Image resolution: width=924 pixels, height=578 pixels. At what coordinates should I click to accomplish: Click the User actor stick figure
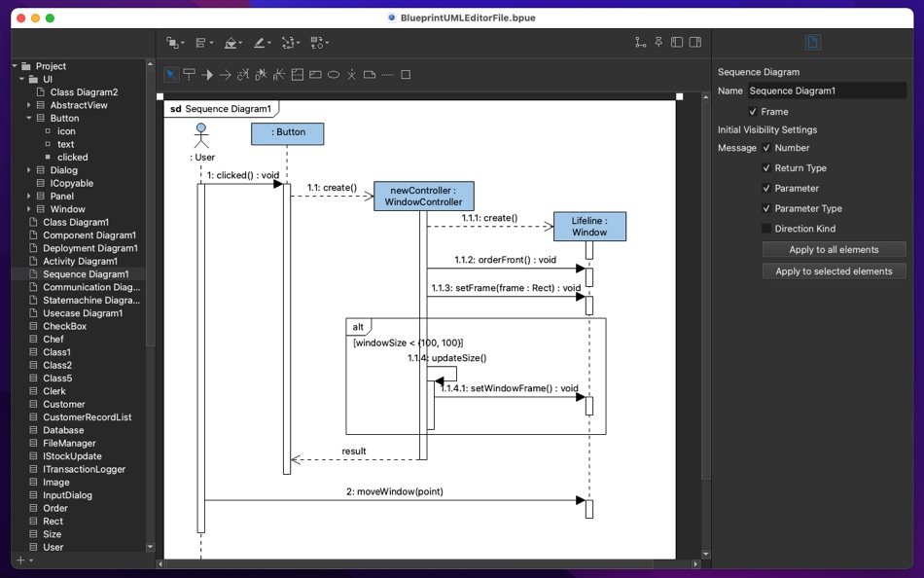(x=201, y=135)
